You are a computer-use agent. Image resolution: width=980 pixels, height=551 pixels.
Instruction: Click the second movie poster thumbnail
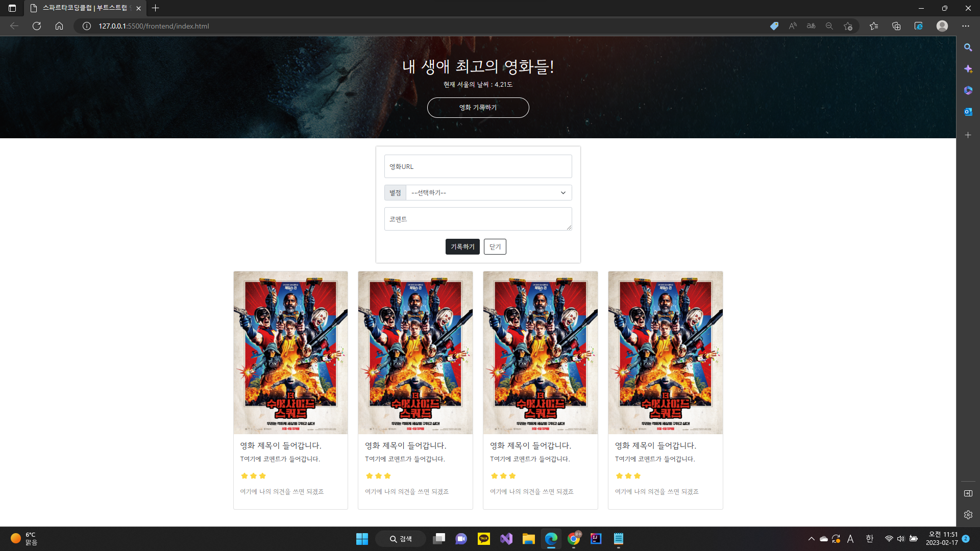(x=415, y=353)
